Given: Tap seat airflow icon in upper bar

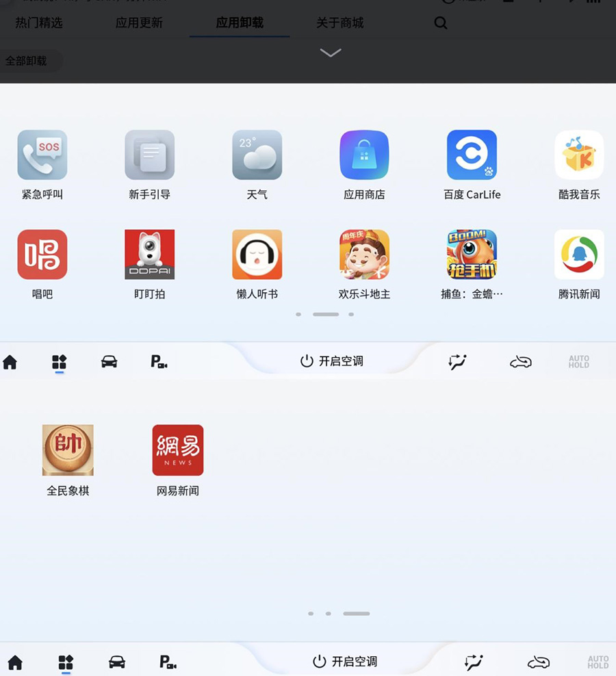Looking at the screenshot, I should pyautogui.click(x=458, y=362).
